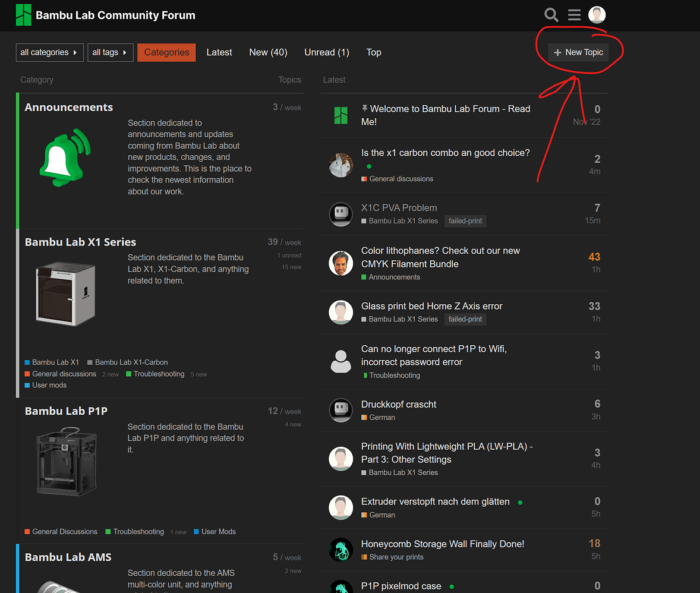
Task: Open poster avatar for x1 carbon combo topic
Action: point(340,165)
